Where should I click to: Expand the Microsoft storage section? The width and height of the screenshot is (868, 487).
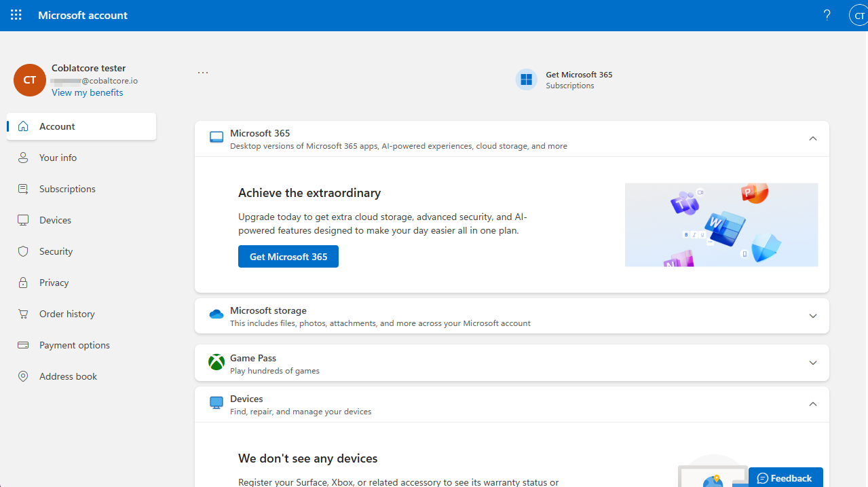[812, 316]
